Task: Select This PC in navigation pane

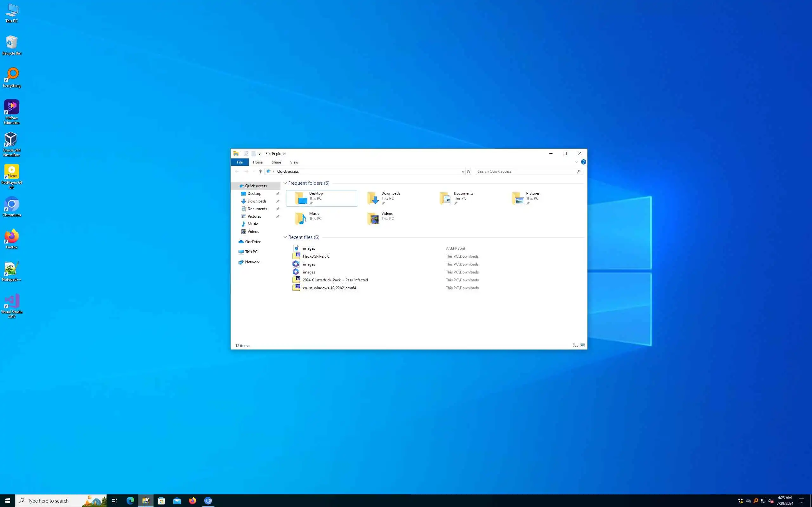Action: click(251, 252)
